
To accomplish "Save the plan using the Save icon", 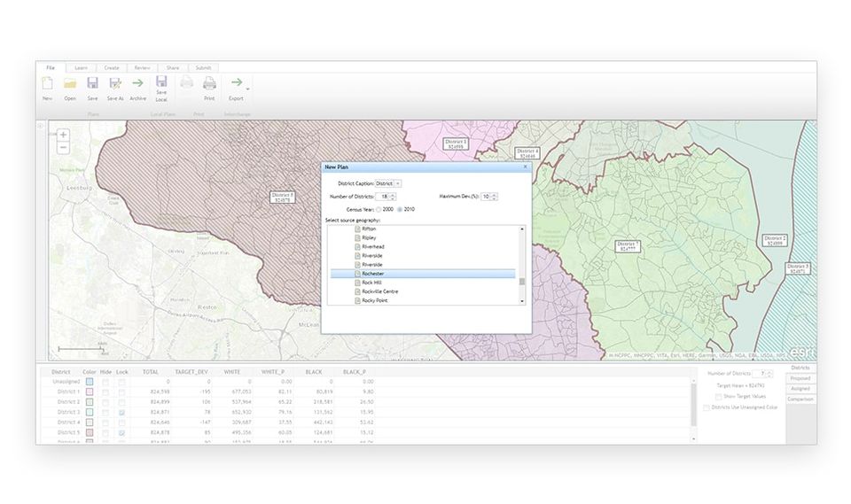I will [x=93, y=83].
